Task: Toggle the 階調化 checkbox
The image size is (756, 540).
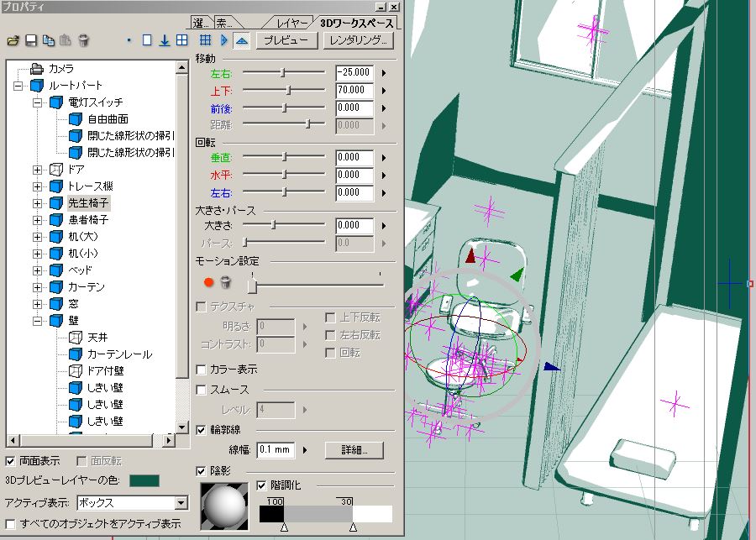Action: click(x=262, y=485)
